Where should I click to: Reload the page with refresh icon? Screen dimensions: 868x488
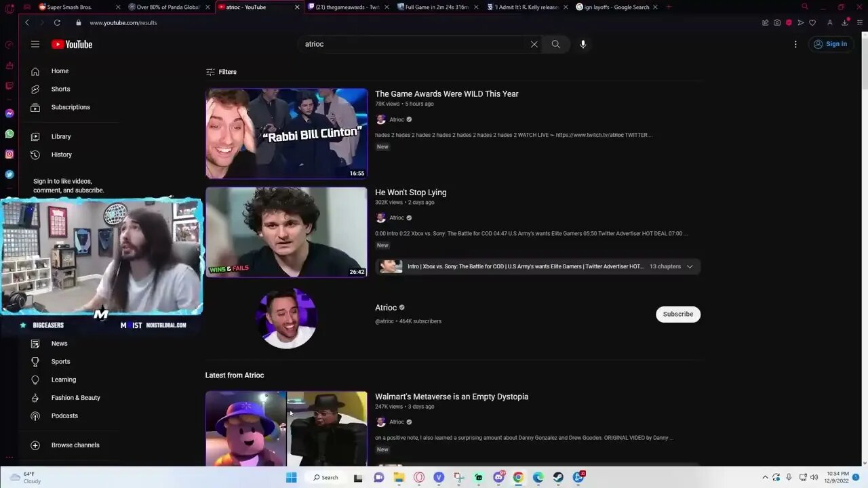[x=57, y=22]
